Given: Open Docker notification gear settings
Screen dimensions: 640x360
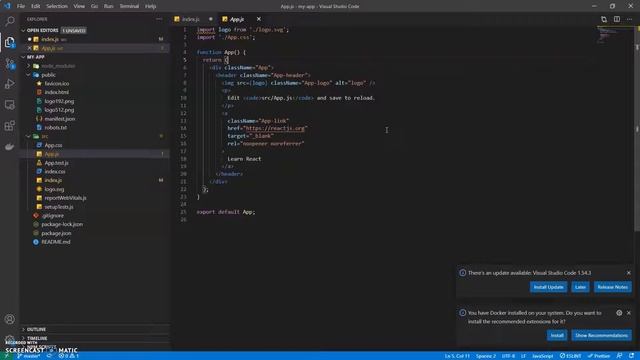Looking at the screenshot, I should pyautogui.click(x=619, y=313).
